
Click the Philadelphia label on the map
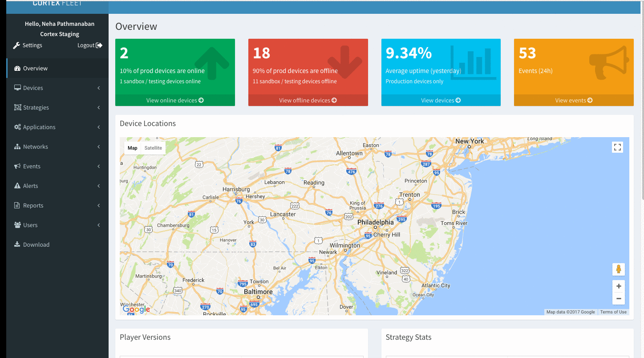(376, 222)
